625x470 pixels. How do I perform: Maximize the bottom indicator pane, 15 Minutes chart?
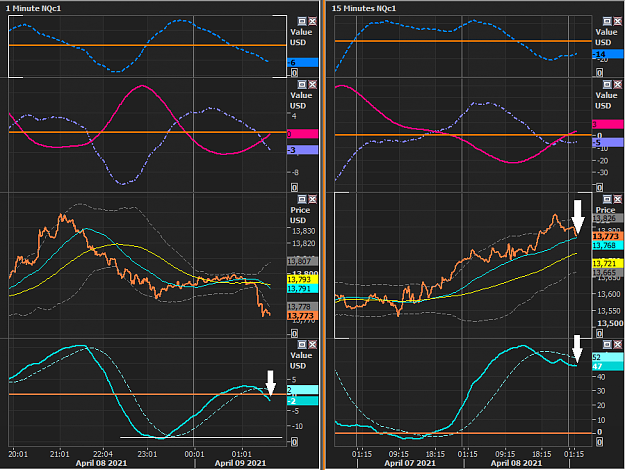pos(607,344)
